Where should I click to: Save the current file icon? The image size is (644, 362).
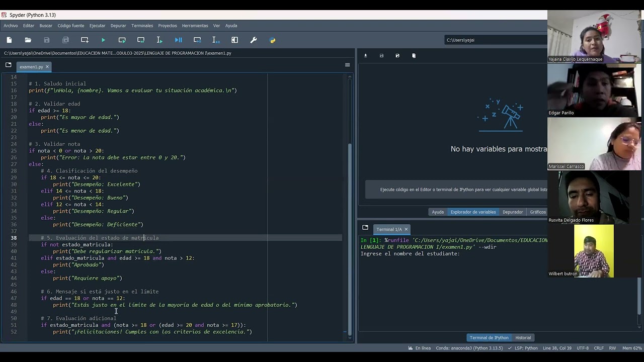(47, 40)
